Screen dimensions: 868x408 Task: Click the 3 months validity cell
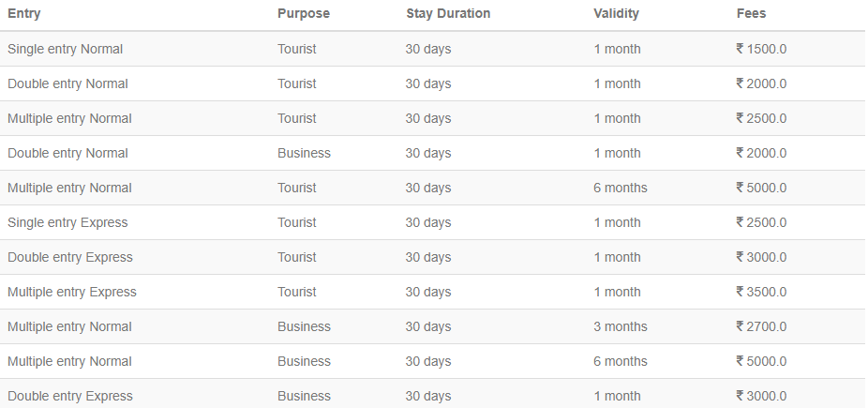click(x=620, y=326)
